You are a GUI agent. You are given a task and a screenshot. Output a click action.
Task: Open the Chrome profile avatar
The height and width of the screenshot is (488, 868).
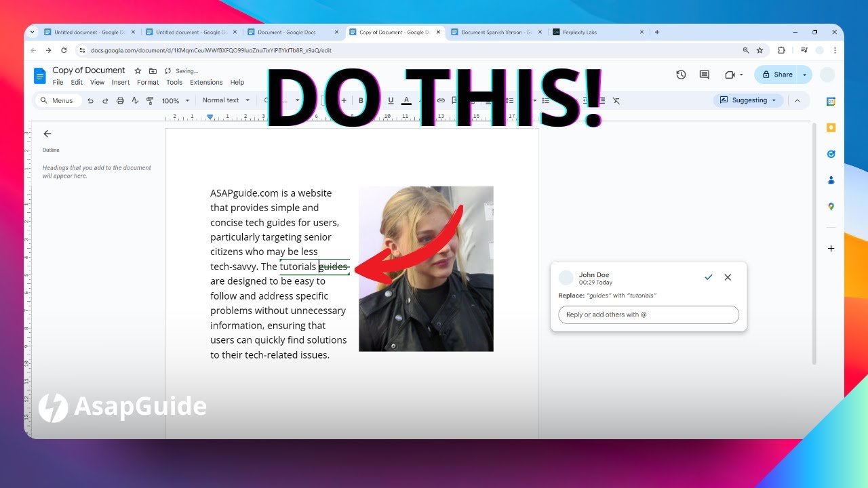click(x=819, y=50)
